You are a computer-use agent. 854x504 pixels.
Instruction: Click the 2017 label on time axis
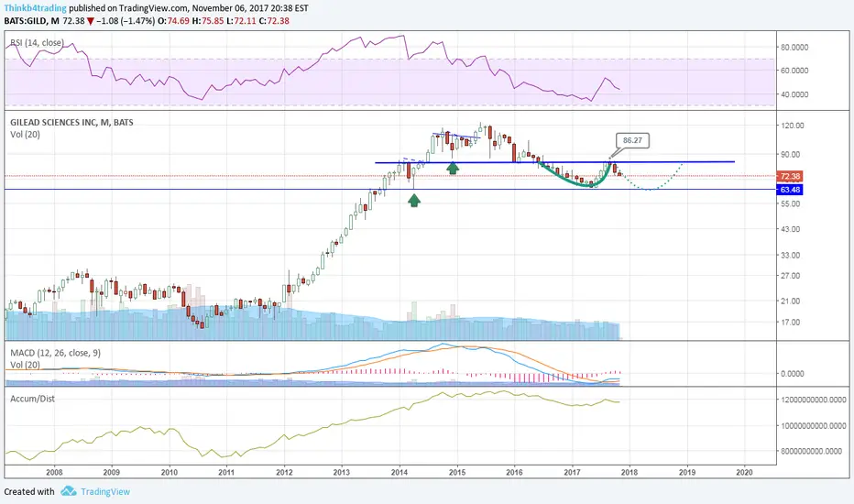(x=573, y=473)
